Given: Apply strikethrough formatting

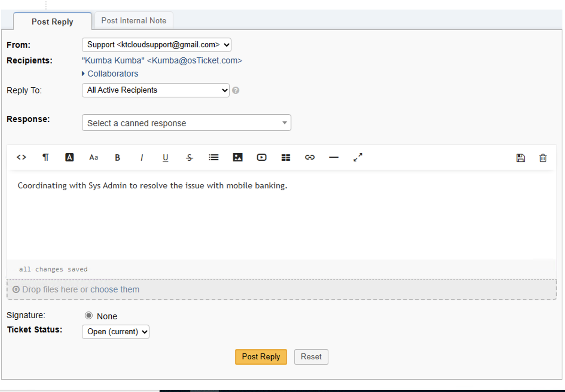Looking at the screenshot, I should click(x=189, y=158).
